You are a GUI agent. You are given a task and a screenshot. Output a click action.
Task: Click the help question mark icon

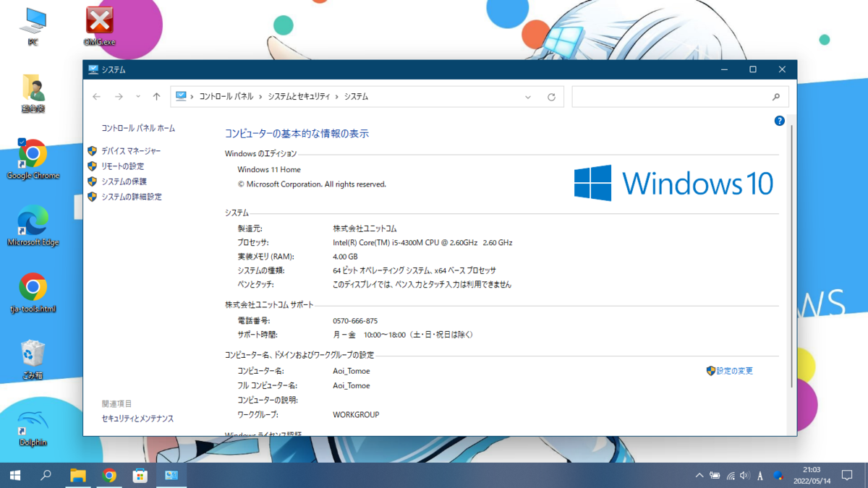[779, 121]
